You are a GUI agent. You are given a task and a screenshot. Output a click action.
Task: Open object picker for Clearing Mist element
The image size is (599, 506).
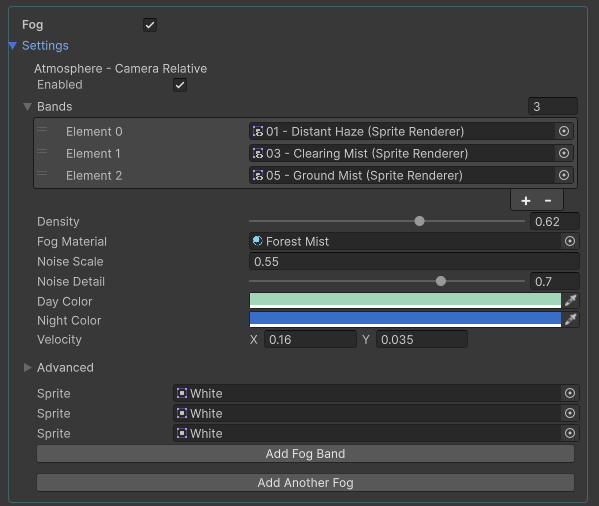564,154
